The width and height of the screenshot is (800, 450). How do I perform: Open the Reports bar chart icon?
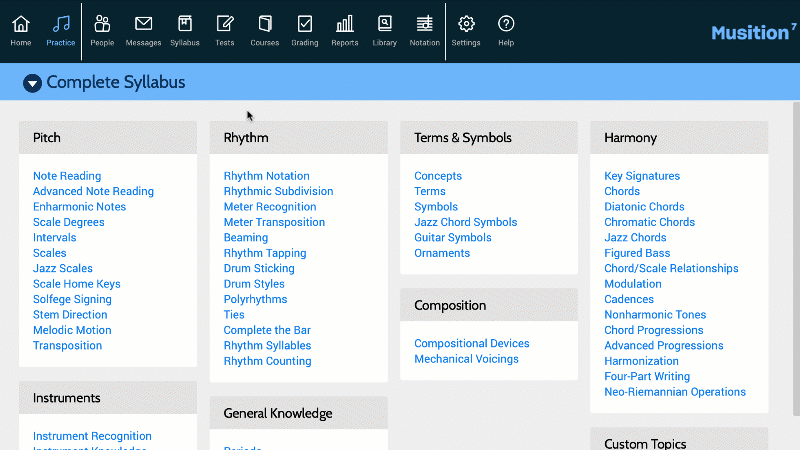[345, 24]
